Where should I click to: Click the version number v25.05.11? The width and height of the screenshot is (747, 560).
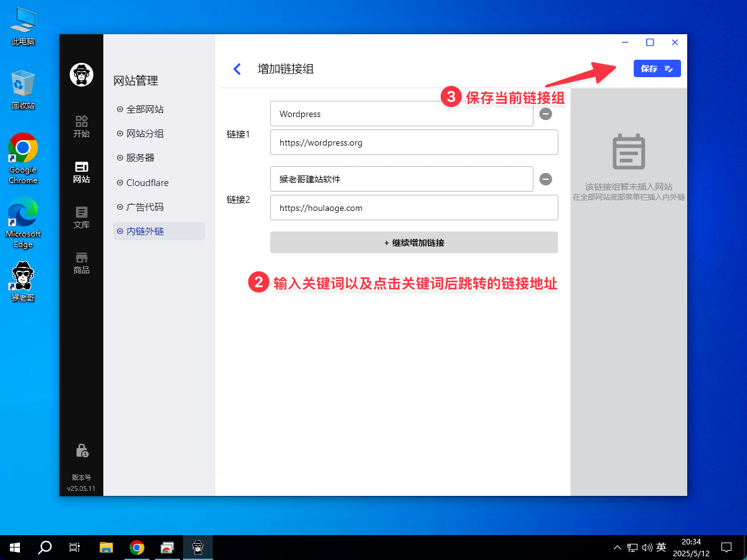[82, 488]
